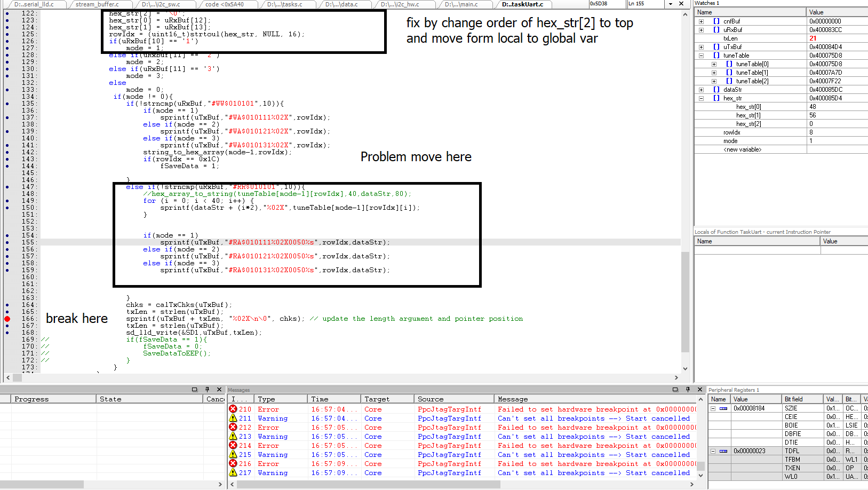The width and height of the screenshot is (868, 490).
Task: Click the array icon beside dataStr watch
Action: (x=716, y=89)
